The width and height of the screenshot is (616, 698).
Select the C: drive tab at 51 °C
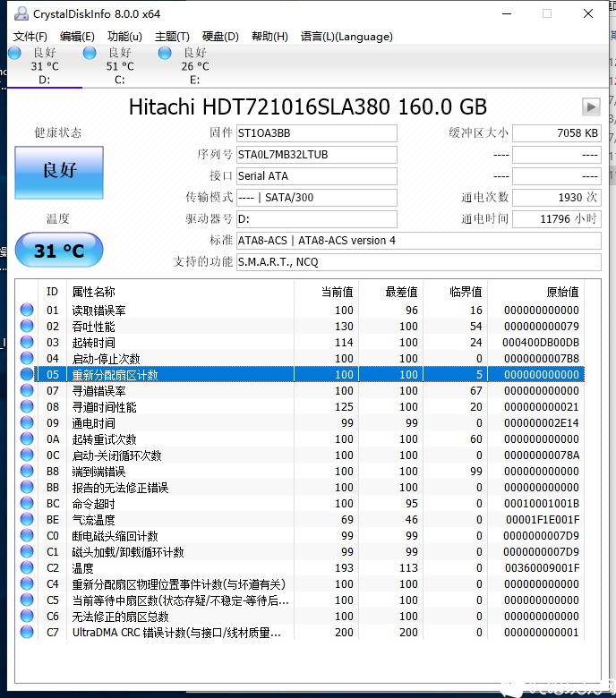pyautogui.click(x=120, y=66)
